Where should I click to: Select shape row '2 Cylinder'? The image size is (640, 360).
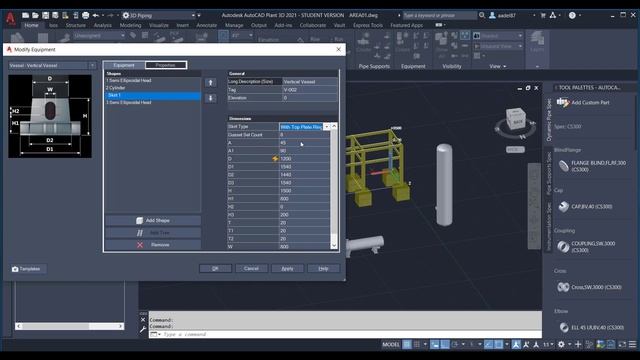pyautogui.click(x=153, y=88)
